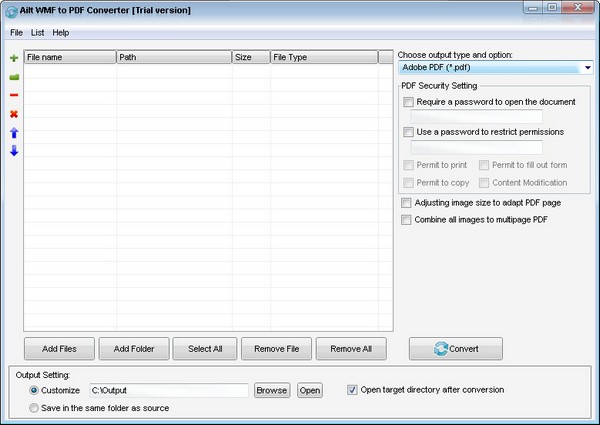This screenshot has height=425, width=600.
Task: Open the List menu
Action: point(38,33)
